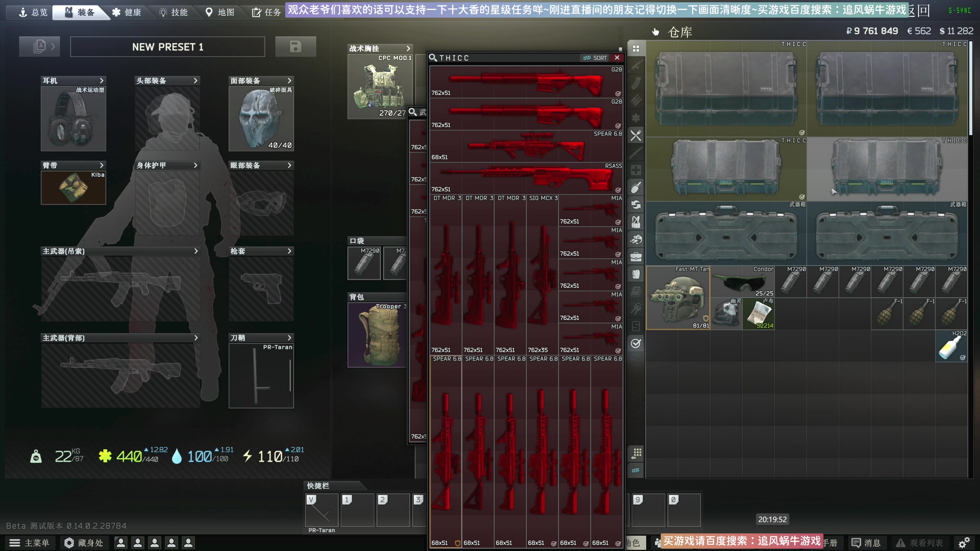Open the 观看列表 watchlist button

(x=919, y=543)
